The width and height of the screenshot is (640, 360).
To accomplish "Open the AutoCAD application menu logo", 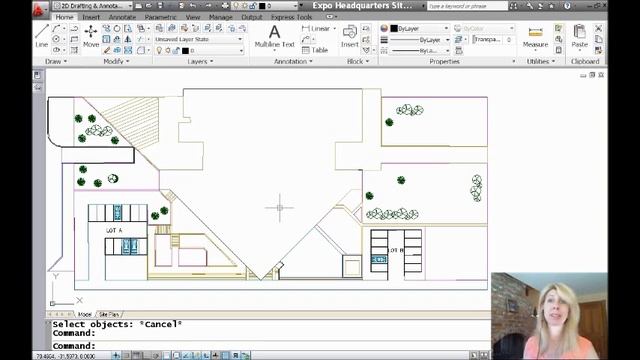I will (39, 10).
